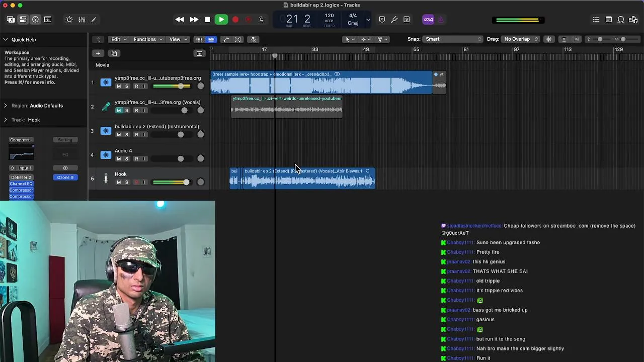Open the Loop Browser icon

coord(621,20)
